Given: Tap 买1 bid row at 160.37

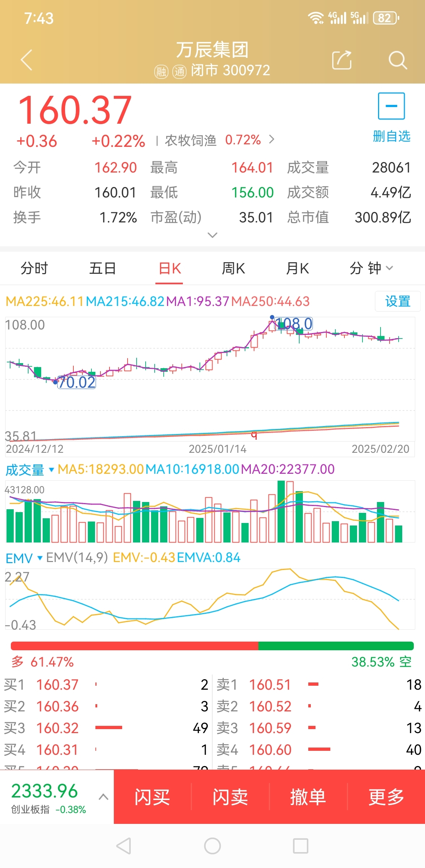Looking at the screenshot, I should [x=106, y=685].
